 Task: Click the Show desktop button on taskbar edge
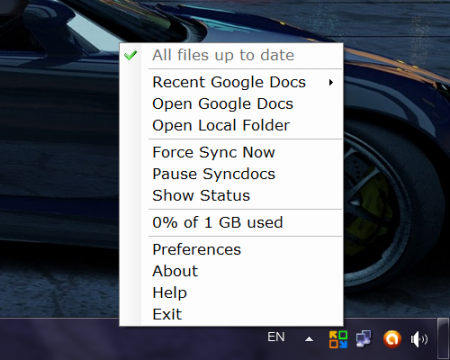(443, 339)
